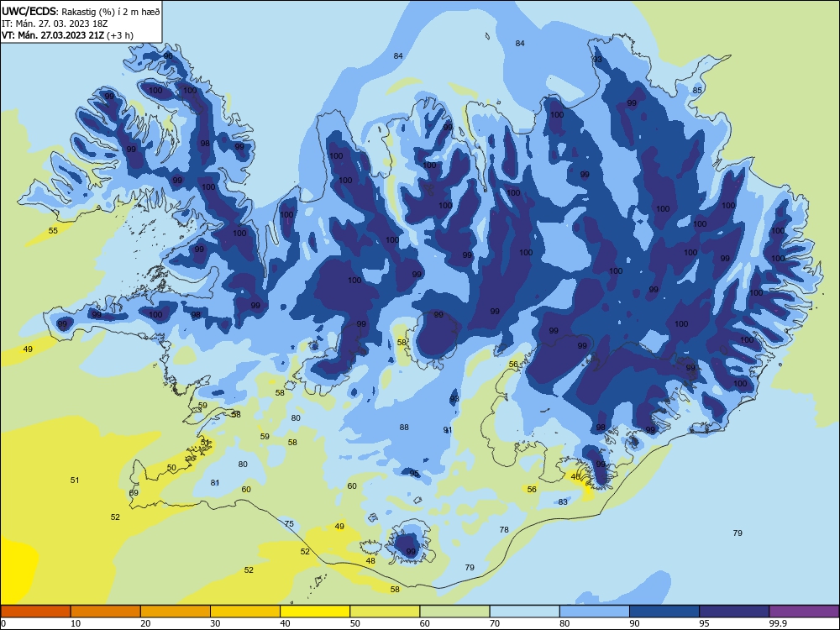Click the 30–40 legend color swatch
Image resolution: width=840 pixels, height=630 pixels.
[x=245, y=612]
